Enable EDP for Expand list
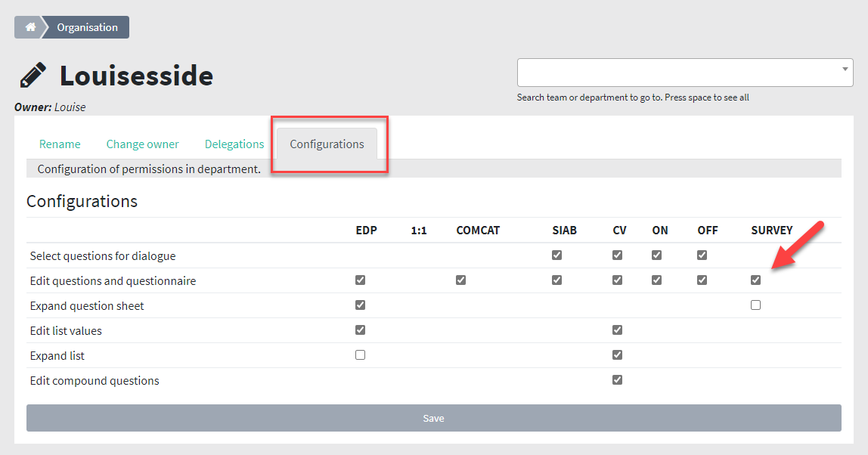Image resolution: width=868 pixels, height=455 pixels. [361, 354]
